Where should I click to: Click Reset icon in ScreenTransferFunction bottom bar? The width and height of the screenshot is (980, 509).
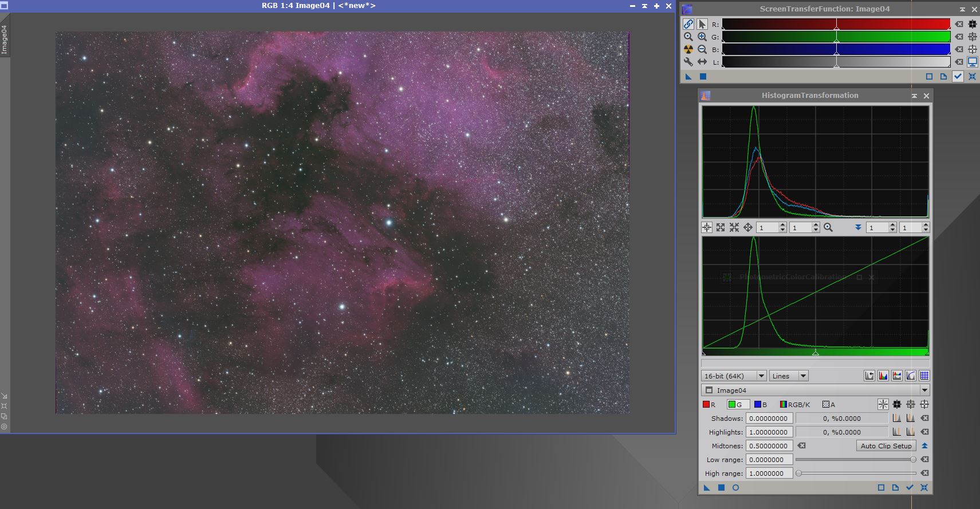(972, 77)
